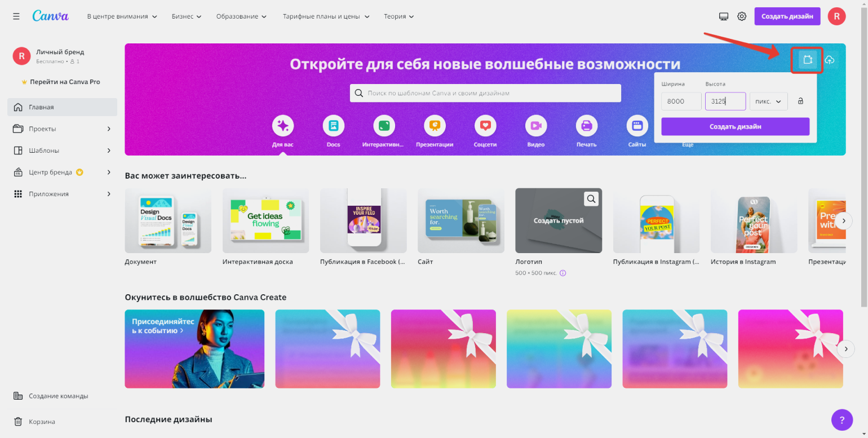Select the Docs category icon

tap(334, 125)
